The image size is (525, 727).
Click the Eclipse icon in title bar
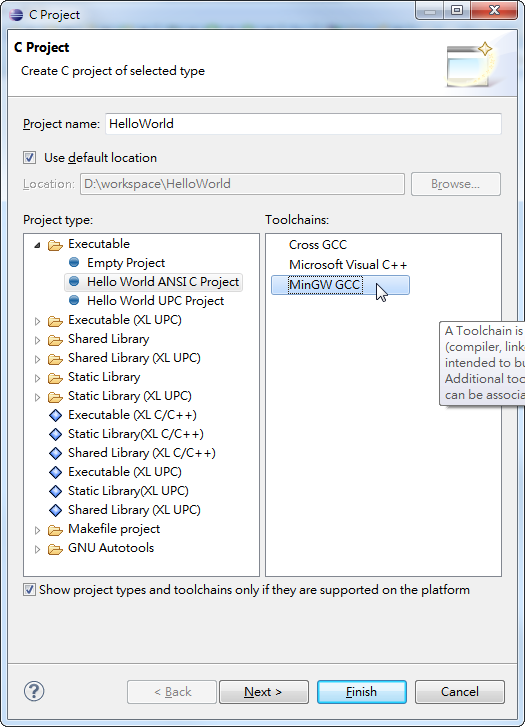click(16, 14)
